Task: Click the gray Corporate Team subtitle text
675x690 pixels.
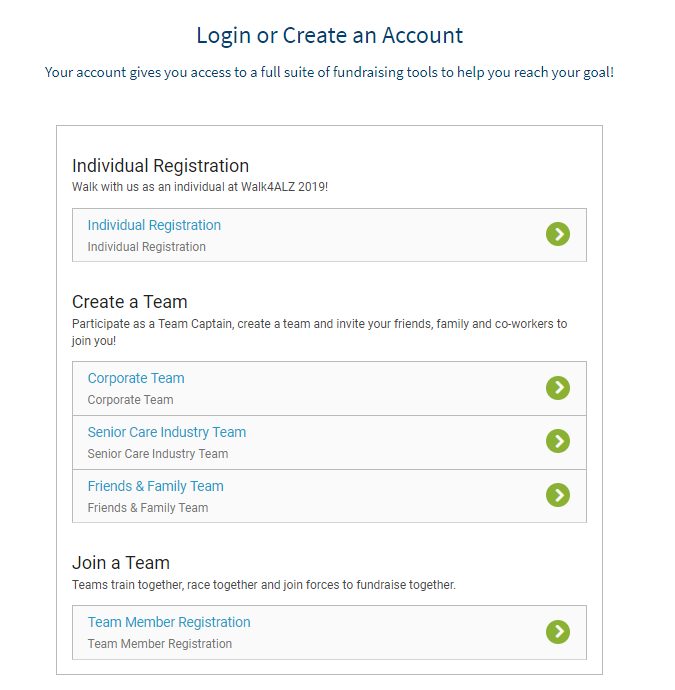Action: click(x=130, y=400)
